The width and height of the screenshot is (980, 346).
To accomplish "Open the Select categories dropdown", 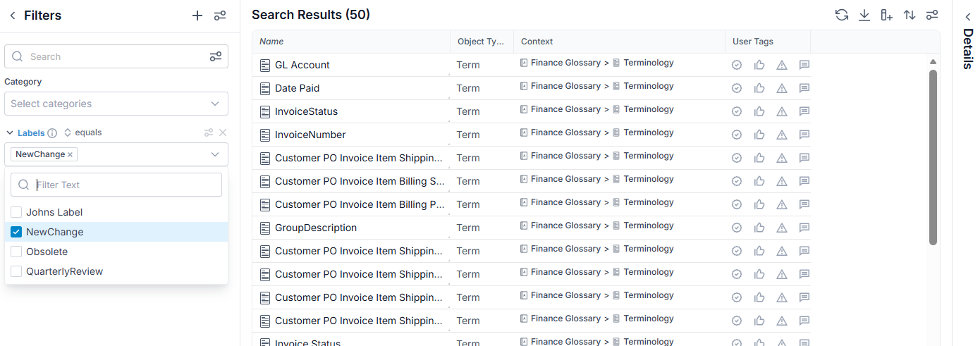I will (116, 104).
